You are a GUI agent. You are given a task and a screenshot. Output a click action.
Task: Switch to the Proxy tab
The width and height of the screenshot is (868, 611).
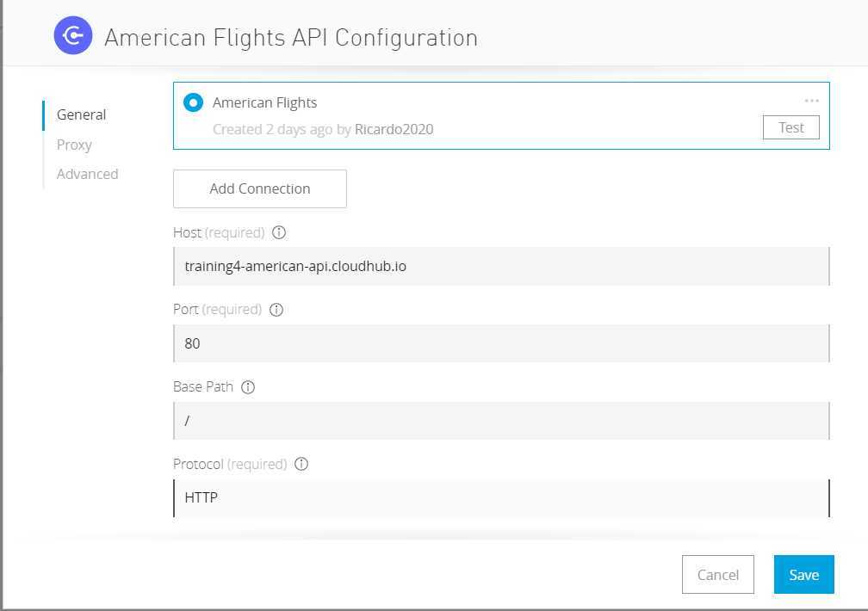(74, 145)
